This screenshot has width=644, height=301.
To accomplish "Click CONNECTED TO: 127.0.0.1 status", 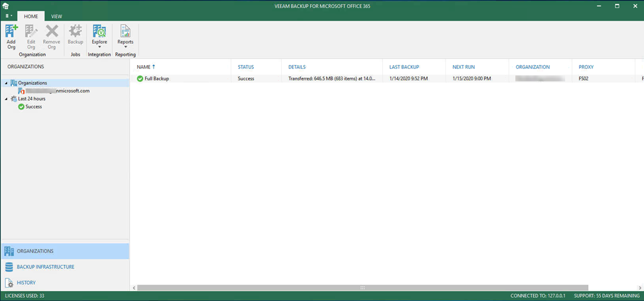I will pos(538,296).
